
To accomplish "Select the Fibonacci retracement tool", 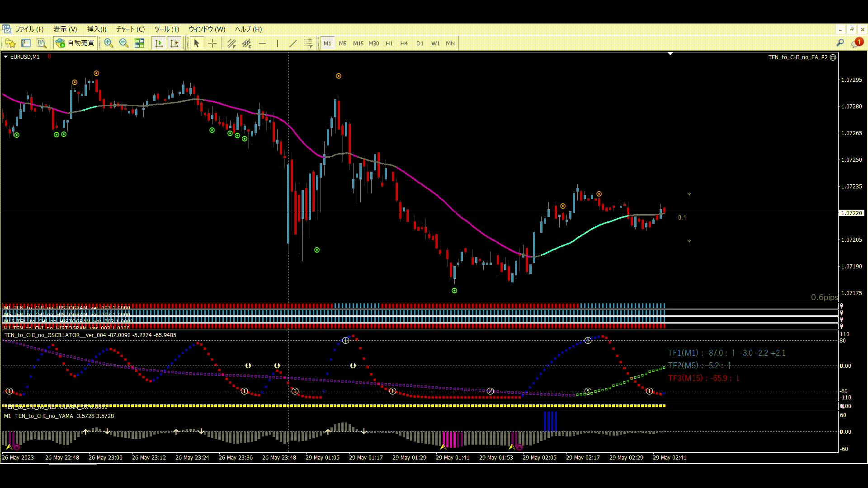I will pyautogui.click(x=308, y=43).
